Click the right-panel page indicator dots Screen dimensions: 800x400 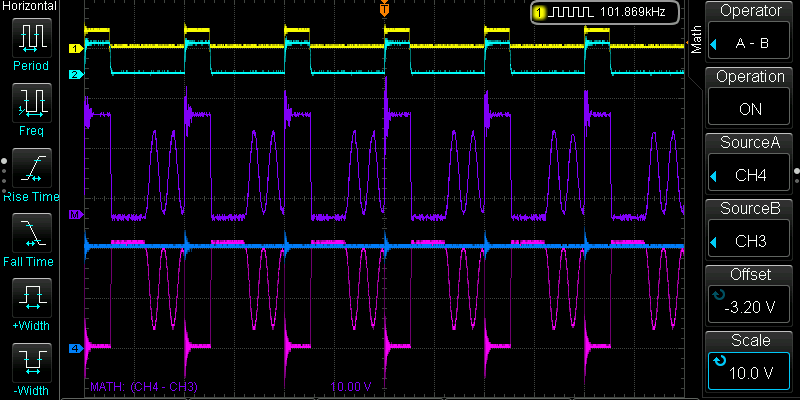coord(797,175)
